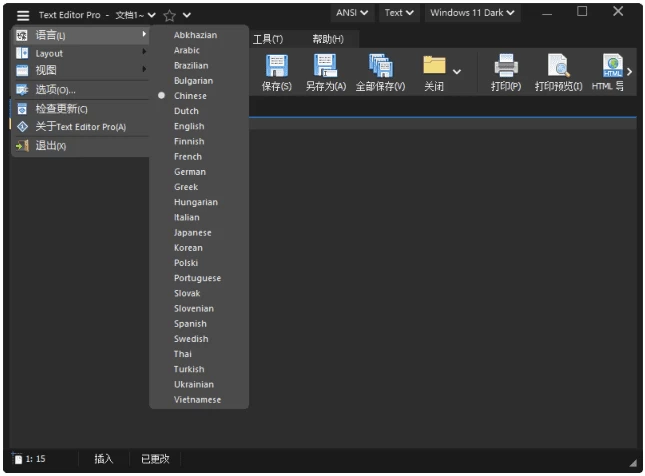
Task: Click the hamburger main menu icon
Action: (x=22, y=15)
